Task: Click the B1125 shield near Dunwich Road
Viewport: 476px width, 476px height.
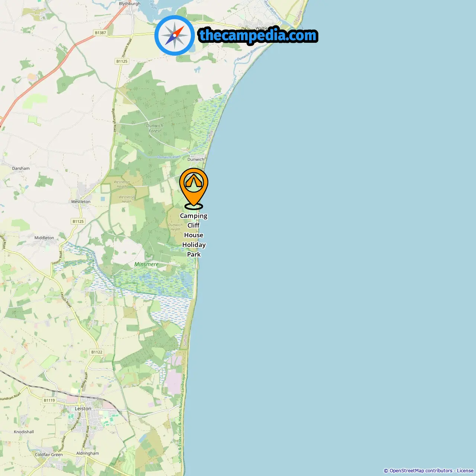Action: point(122,61)
